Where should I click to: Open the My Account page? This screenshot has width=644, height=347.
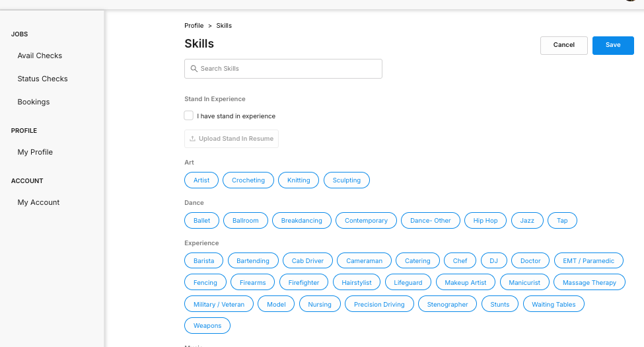coord(38,202)
